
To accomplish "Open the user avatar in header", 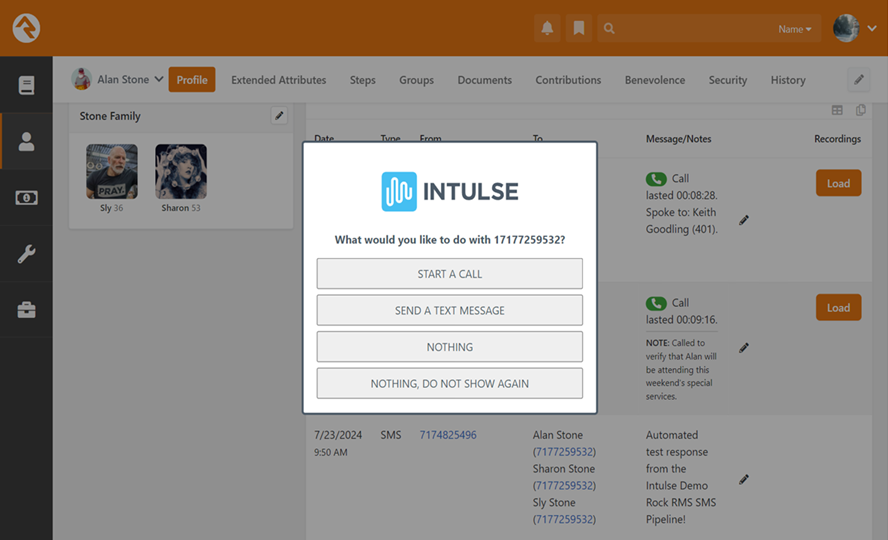I will click(846, 28).
